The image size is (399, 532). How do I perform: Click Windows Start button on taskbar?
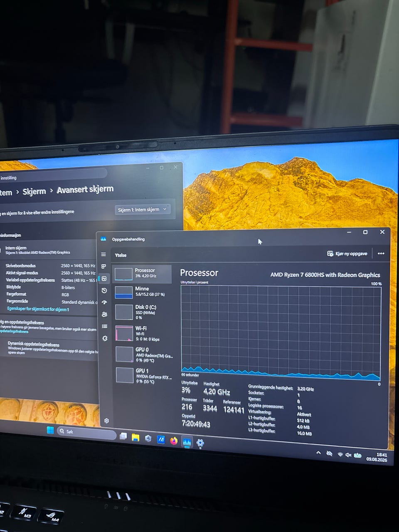tap(50, 431)
